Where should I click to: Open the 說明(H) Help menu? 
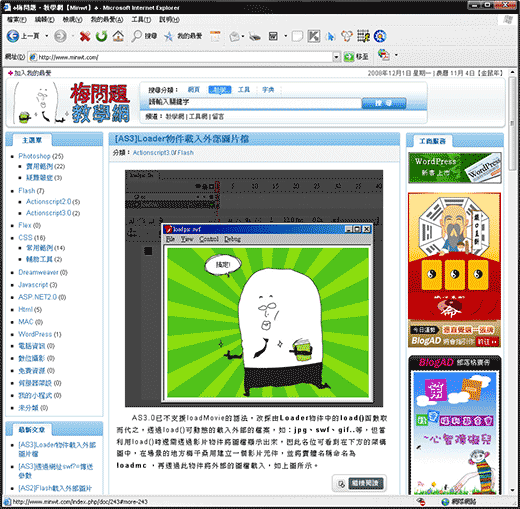pyautogui.click(x=169, y=20)
